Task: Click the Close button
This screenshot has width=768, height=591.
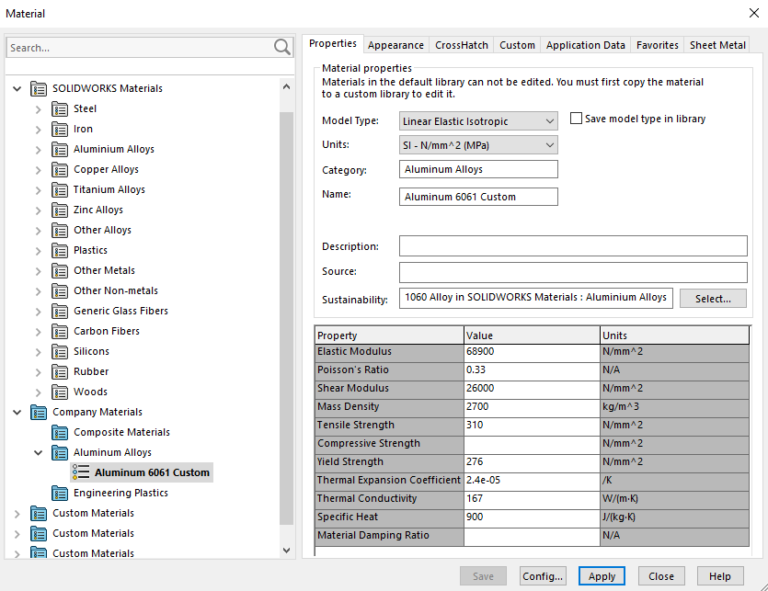Action: coord(661,576)
